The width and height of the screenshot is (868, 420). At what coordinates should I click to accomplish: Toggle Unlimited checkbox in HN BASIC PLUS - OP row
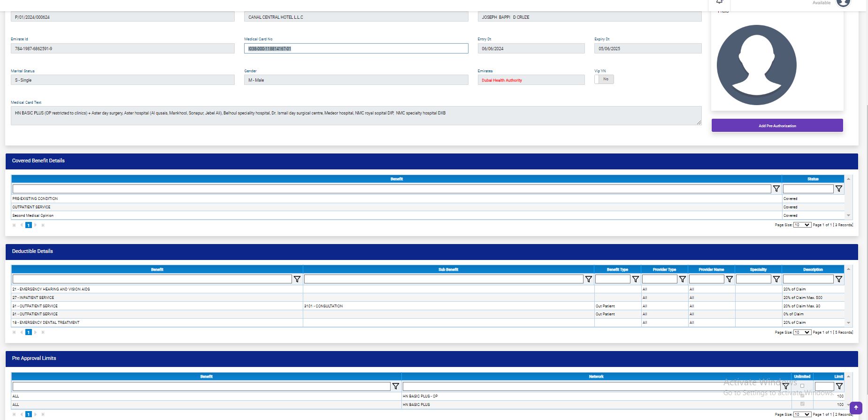pos(802,396)
